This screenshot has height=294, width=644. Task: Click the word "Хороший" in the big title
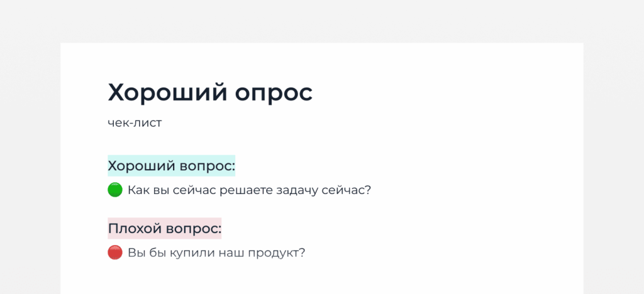click(x=167, y=93)
